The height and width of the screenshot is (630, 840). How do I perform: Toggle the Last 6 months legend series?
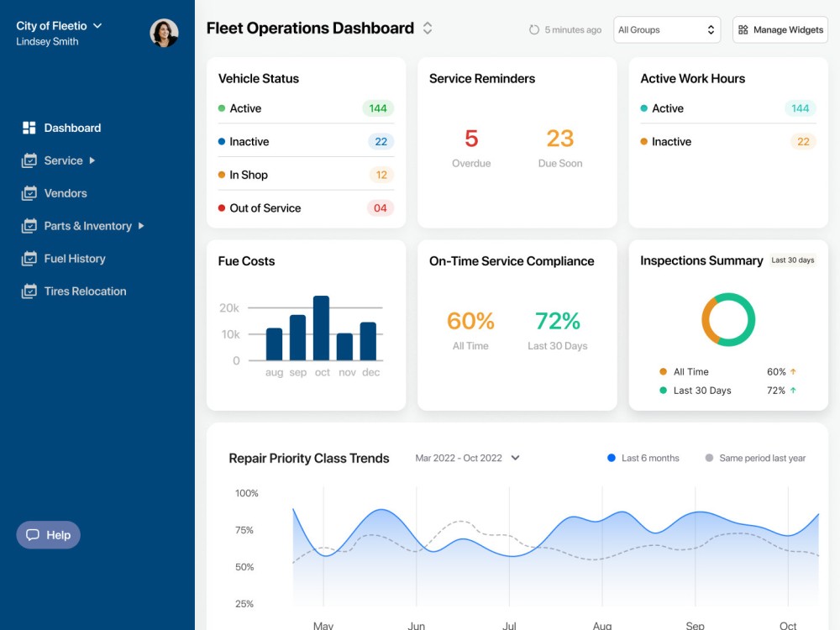643,458
